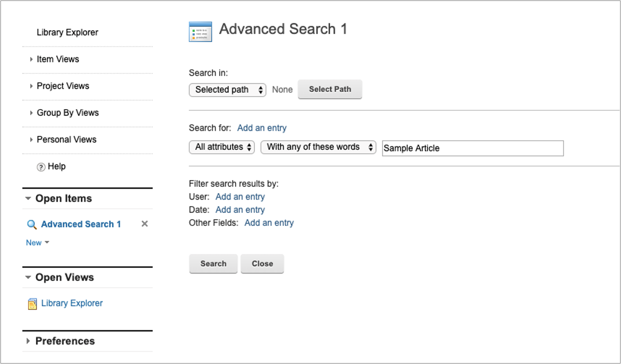Expand the Group By Views section
Viewport: 621px width, 364px height.
pos(31,113)
